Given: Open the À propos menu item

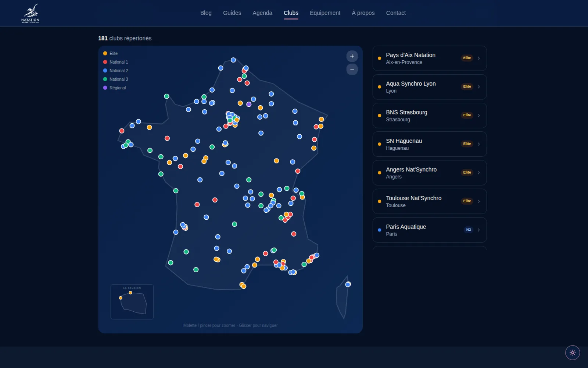Looking at the screenshot, I should [x=363, y=13].
